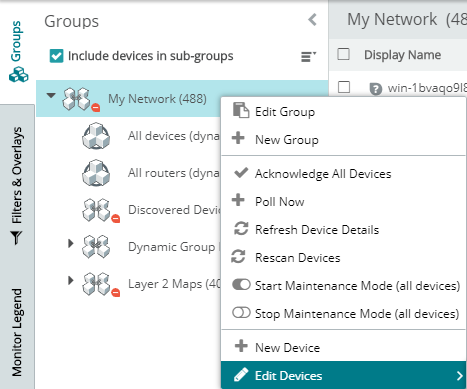Click the Discovered Devices group icon
The image size is (467, 389).
(101, 210)
